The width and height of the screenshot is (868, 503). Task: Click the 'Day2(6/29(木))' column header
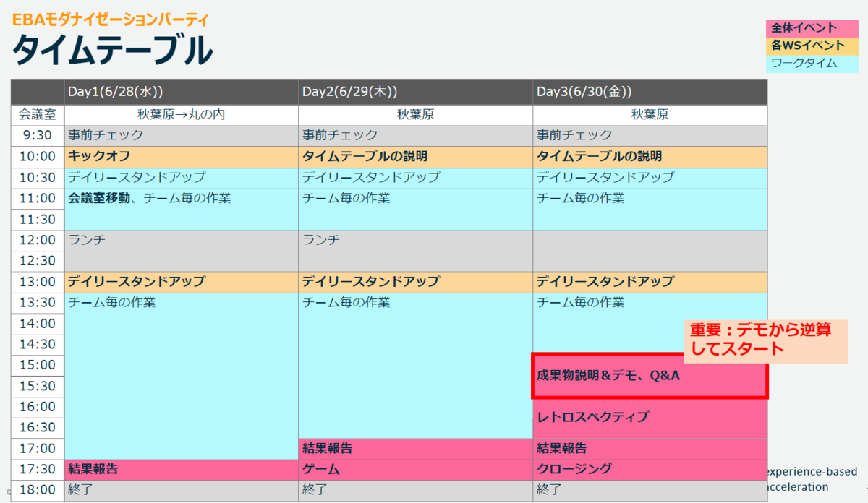[x=416, y=93]
